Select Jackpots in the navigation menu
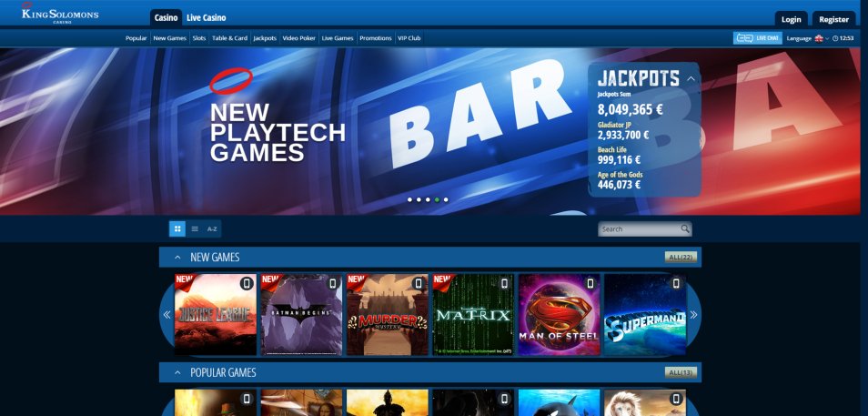This screenshot has height=416, width=868. coord(265,38)
